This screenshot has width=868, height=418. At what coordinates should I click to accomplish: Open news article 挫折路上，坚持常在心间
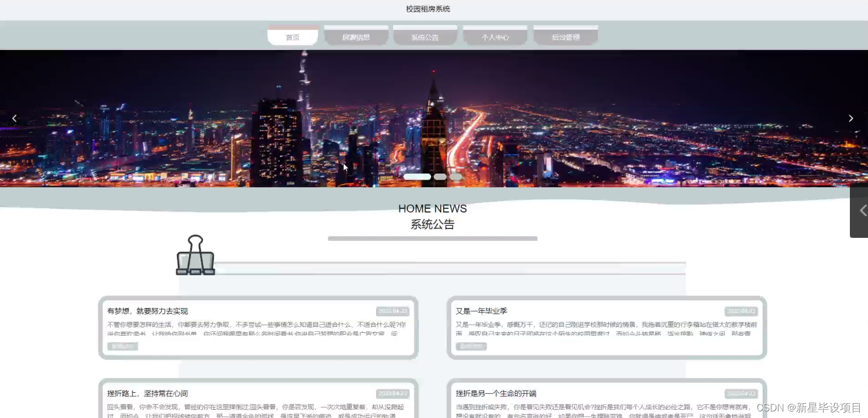pyautogui.click(x=147, y=393)
